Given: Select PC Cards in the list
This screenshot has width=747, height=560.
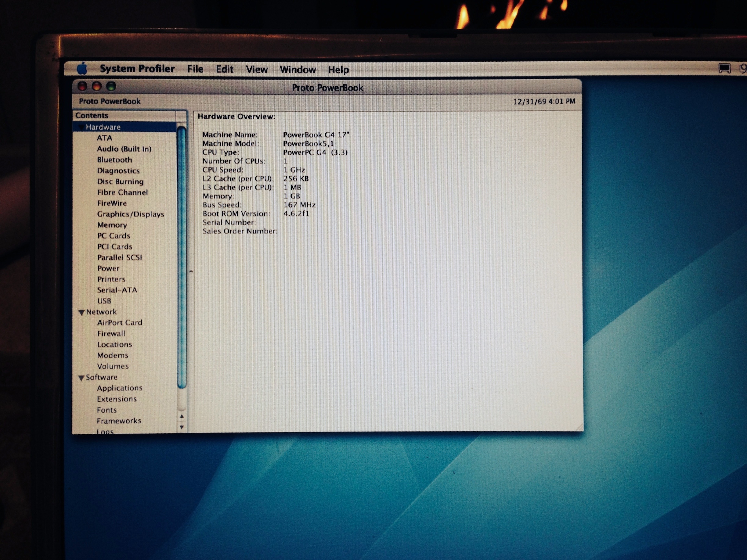Looking at the screenshot, I should coord(114,235).
